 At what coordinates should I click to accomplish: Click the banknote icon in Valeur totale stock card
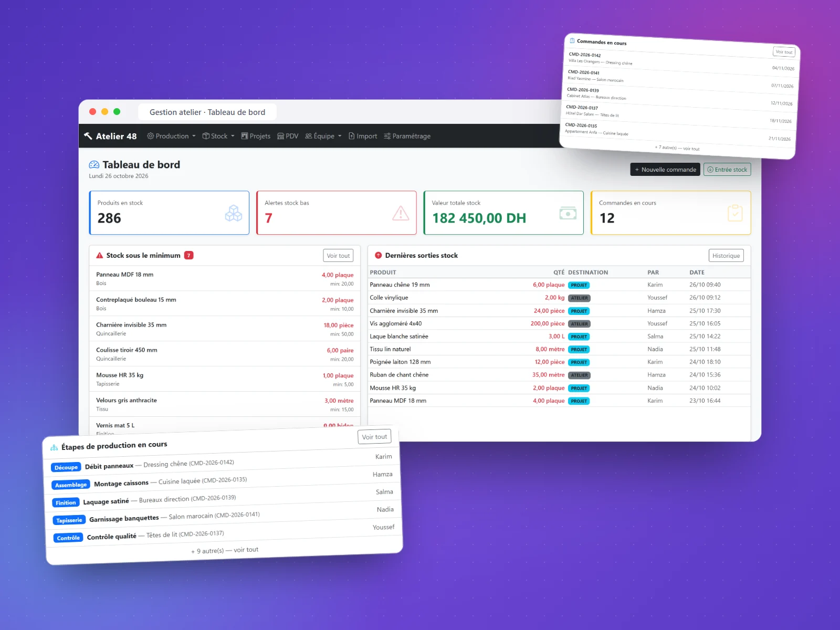pos(568,213)
